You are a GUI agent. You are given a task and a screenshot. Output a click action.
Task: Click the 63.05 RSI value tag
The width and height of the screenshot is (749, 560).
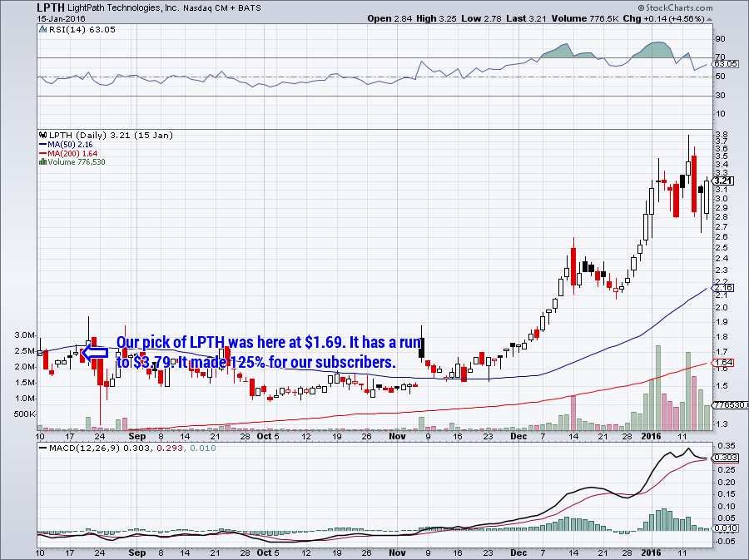(x=726, y=64)
